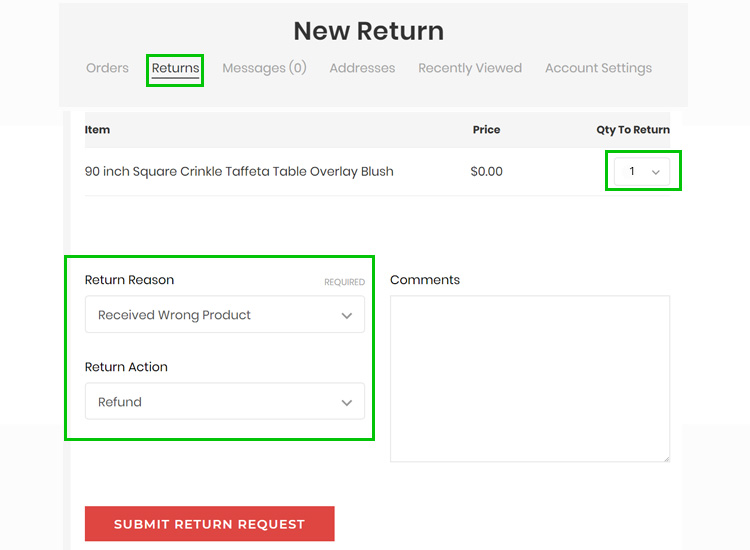The image size is (750, 550).
Task: Click the Comments field label
Action: (x=425, y=280)
